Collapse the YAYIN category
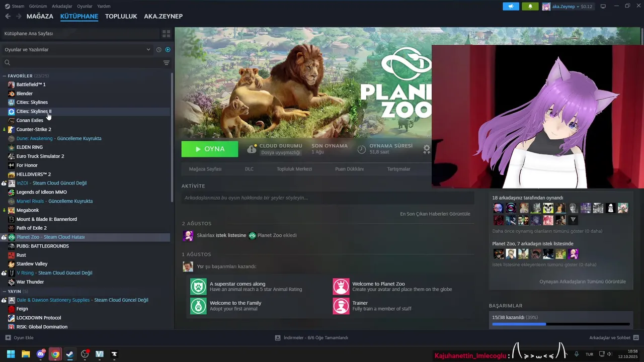 coord(5,291)
